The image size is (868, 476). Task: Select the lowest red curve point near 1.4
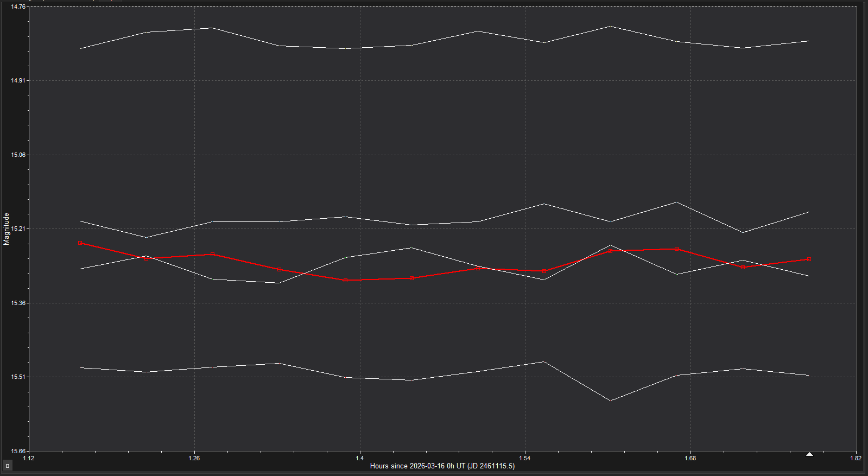point(346,280)
